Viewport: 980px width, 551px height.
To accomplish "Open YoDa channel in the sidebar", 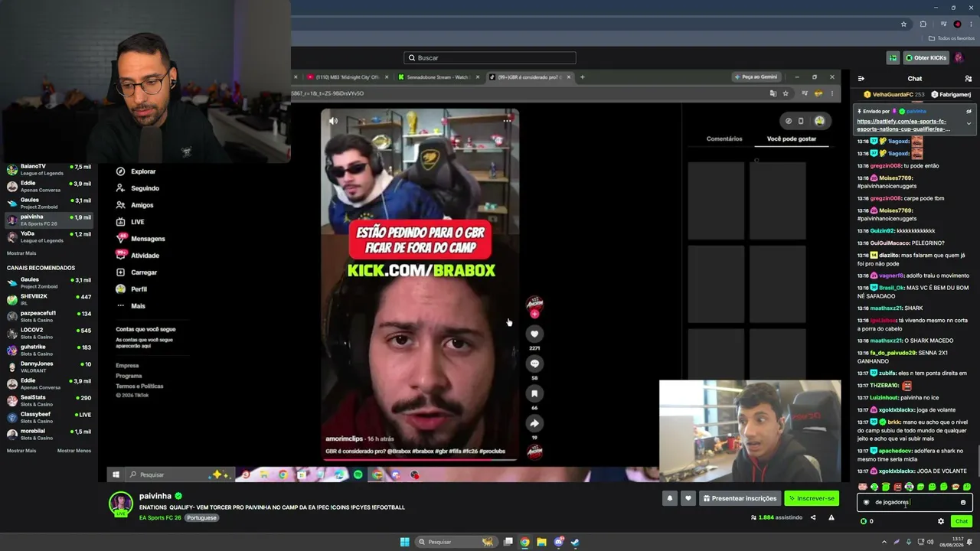I will (x=49, y=236).
